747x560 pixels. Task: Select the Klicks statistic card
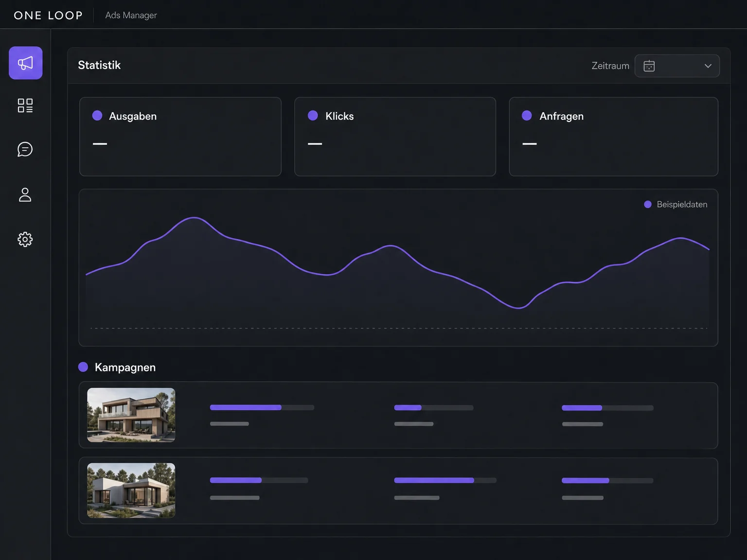coord(395,137)
